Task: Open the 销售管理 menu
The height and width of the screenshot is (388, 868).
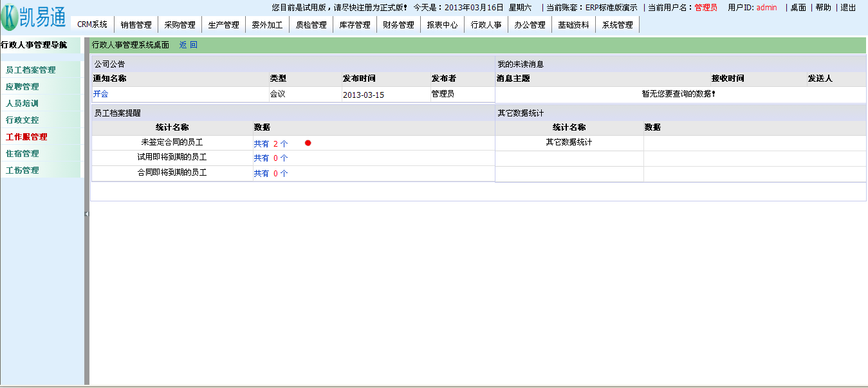Action: 136,25
